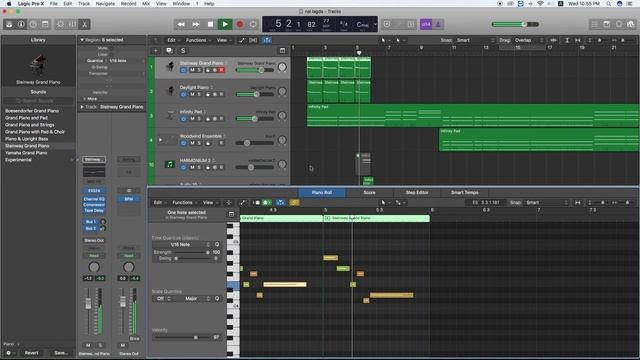The height and width of the screenshot is (360, 640).
Task: Open the Media Browser button
Action: (x=631, y=24)
